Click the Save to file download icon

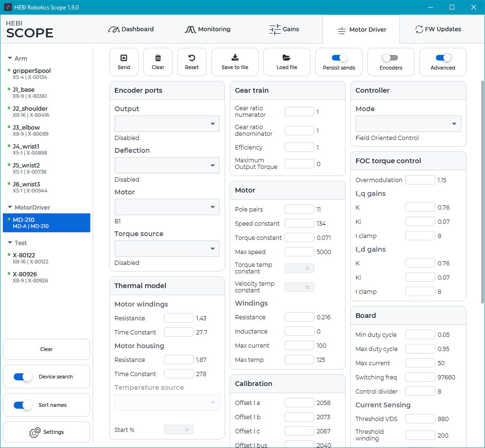point(235,58)
